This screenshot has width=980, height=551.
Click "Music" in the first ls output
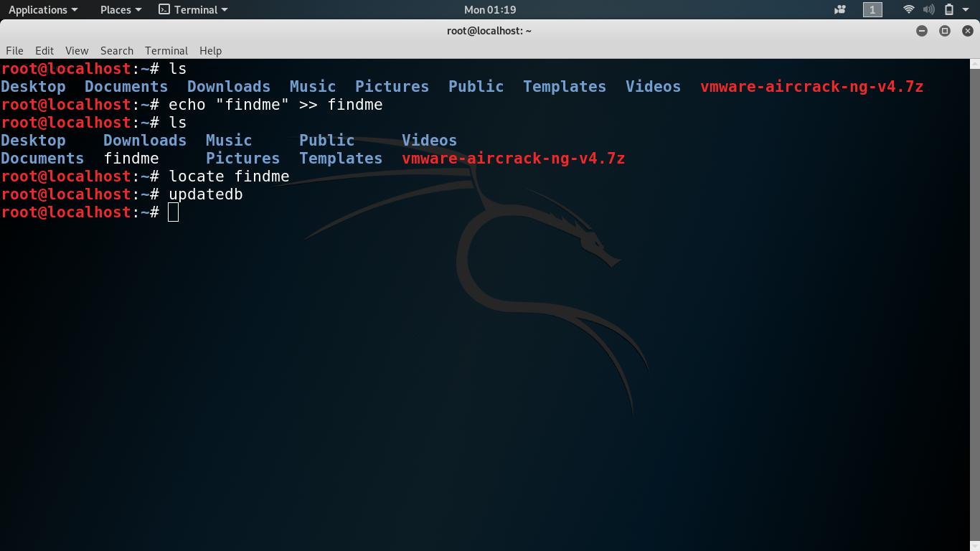pyautogui.click(x=313, y=87)
